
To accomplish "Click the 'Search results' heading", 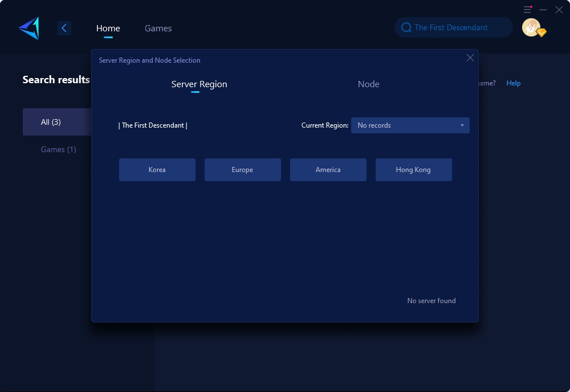I will coord(56,80).
